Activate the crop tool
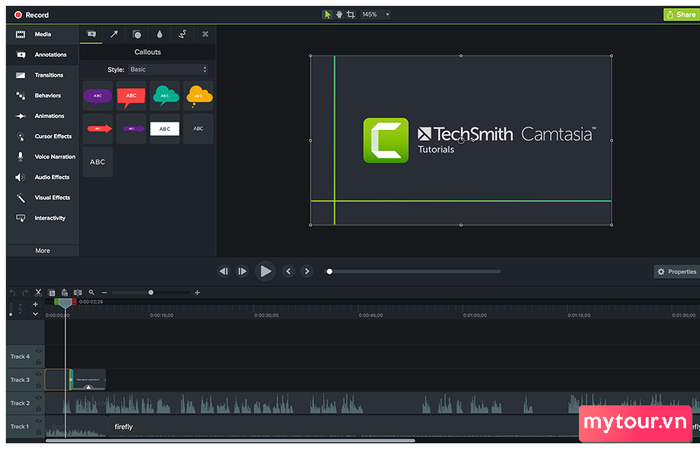This screenshot has width=700, height=452. point(351,15)
